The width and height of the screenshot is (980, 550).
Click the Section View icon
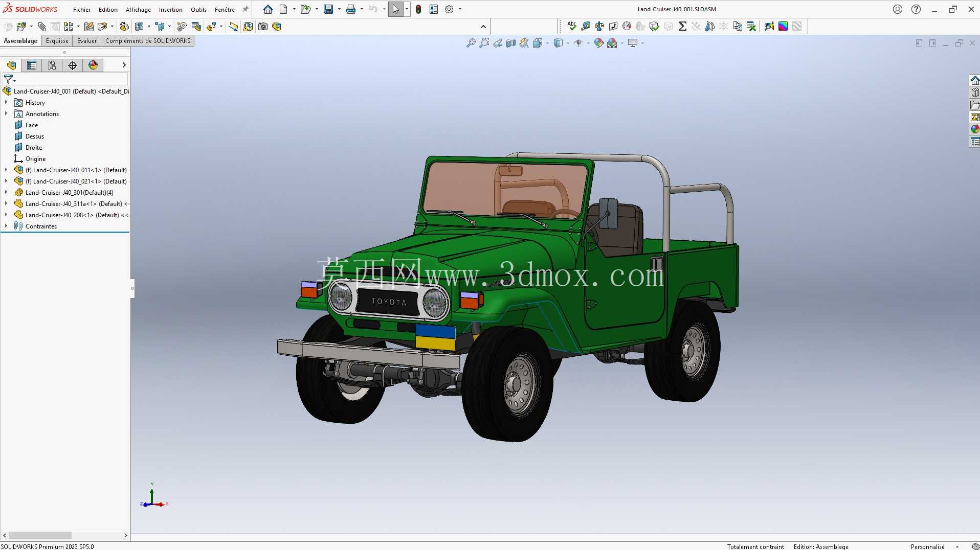click(x=511, y=43)
